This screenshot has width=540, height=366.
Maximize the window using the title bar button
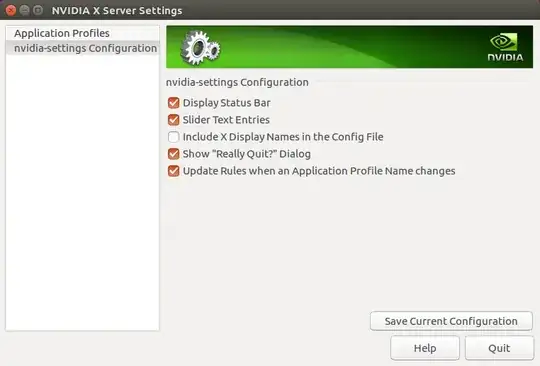point(38,10)
